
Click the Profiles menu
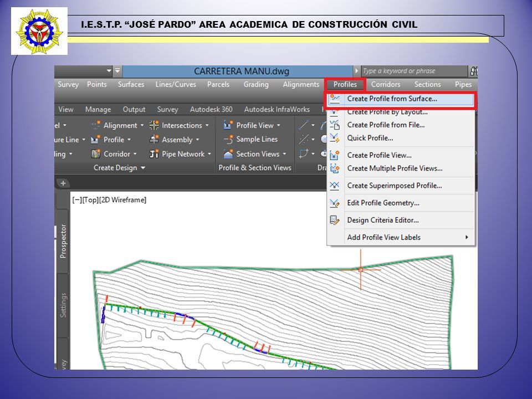coord(345,84)
